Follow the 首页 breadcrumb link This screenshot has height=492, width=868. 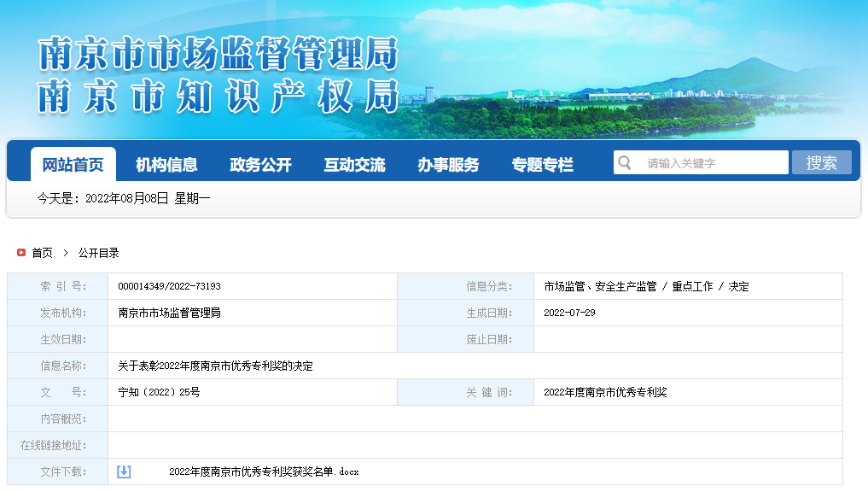[42, 253]
